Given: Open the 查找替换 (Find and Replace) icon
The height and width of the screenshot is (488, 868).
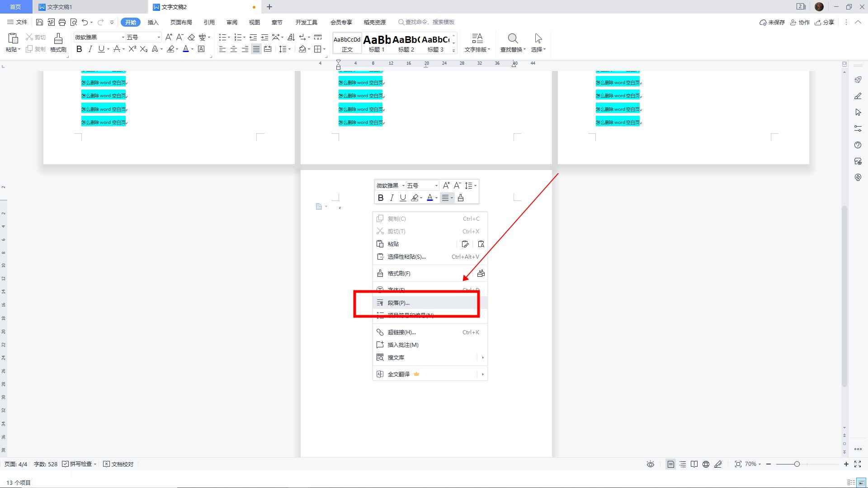Looking at the screenshot, I should click(513, 43).
